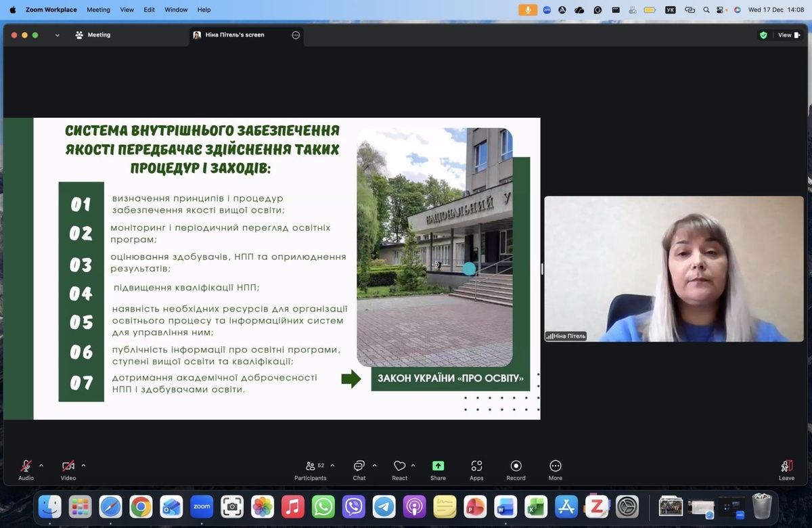The height and width of the screenshot is (528, 812).
Task: Expand video options arrow next to Video
Action: pyautogui.click(x=83, y=466)
